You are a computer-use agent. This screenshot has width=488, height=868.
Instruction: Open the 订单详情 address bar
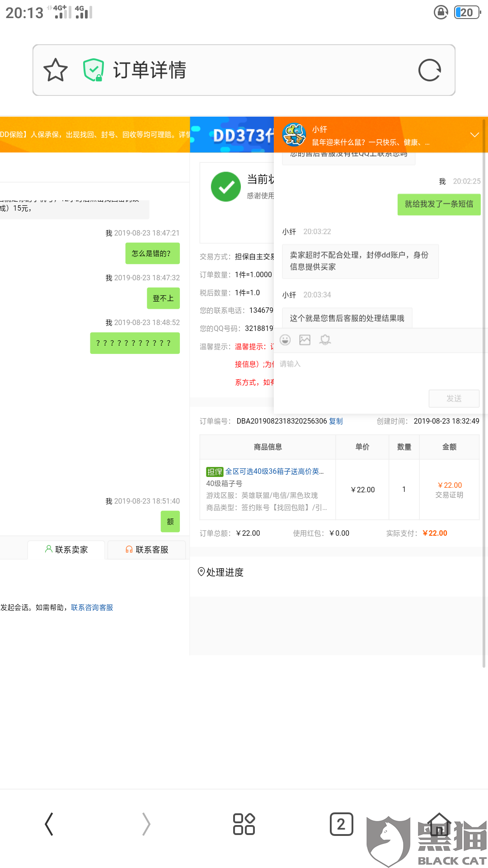coord(244,70)
